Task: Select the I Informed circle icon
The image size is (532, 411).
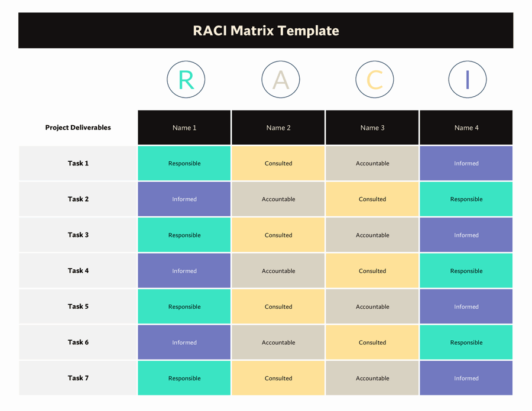Action: pos(467,79)
